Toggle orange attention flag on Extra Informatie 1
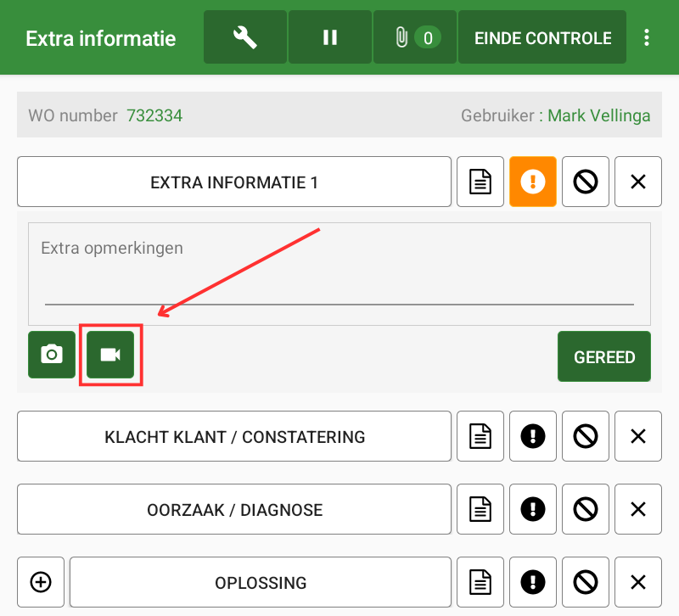Screen dimensions: 679x616 coord(533,182)
